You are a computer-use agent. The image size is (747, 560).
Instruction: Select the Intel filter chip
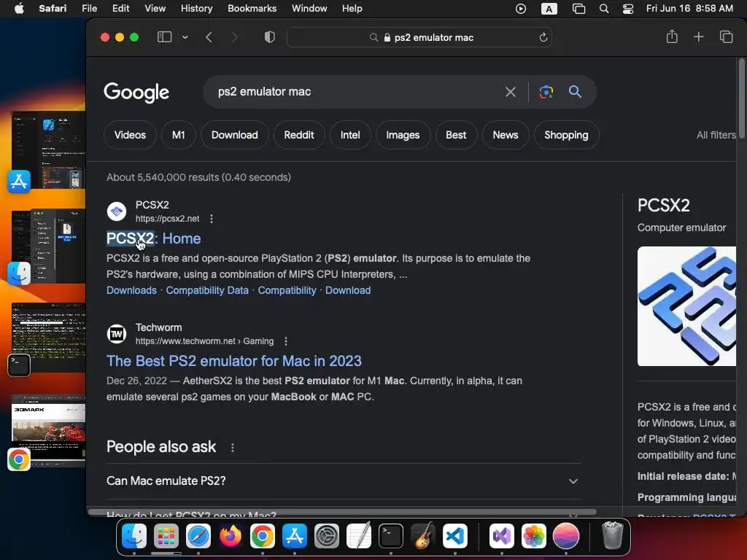pos(350,135)
